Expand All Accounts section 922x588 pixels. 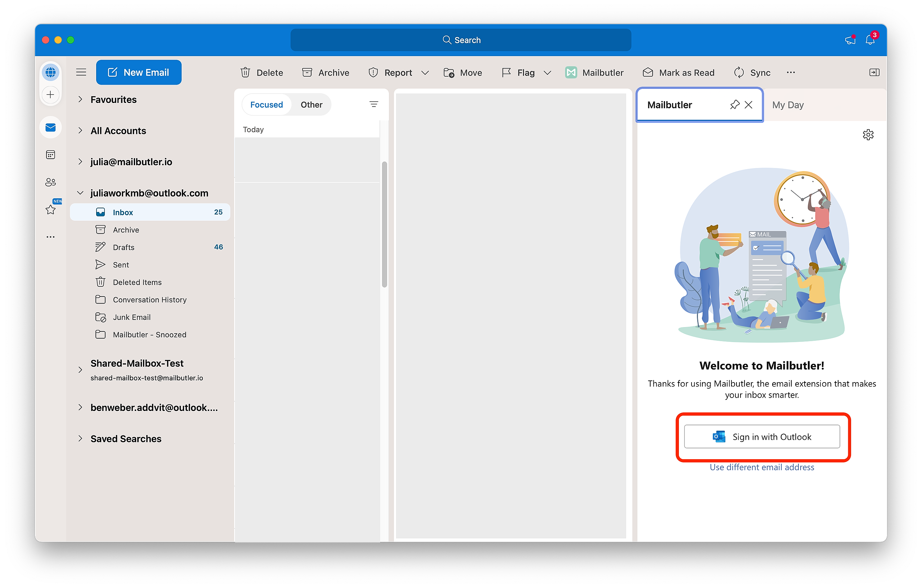[80, 131]
